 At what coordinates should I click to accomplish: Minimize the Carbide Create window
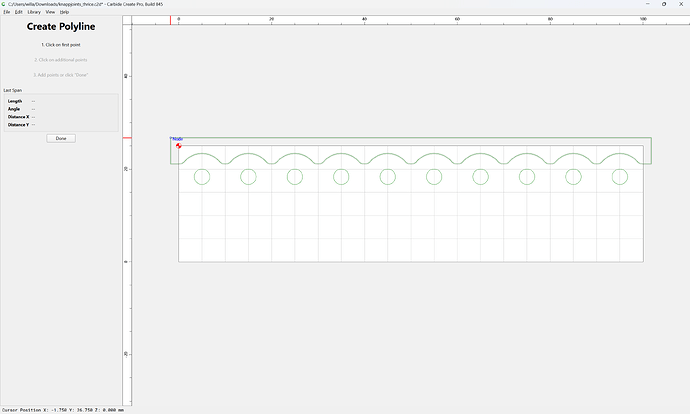[647, 4]
